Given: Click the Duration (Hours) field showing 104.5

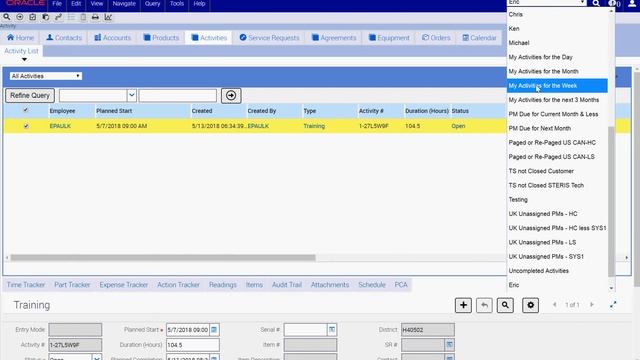Looking at the screenshot, I should pyautogui.click(x=192, y=345).
